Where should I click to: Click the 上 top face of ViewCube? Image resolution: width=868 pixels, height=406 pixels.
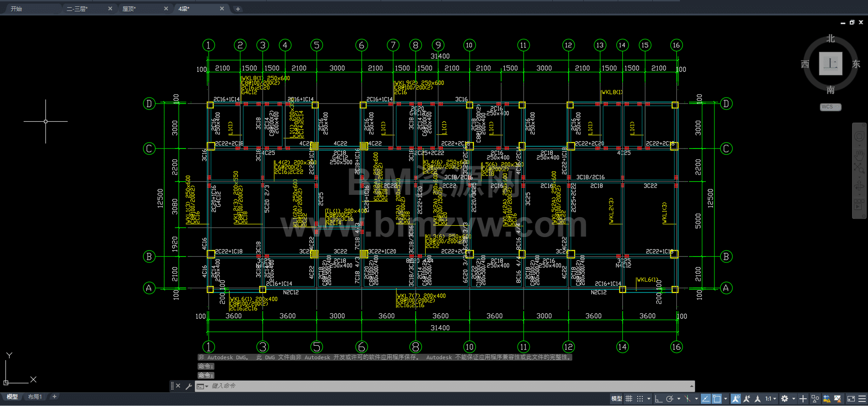[x=830, y=63]
